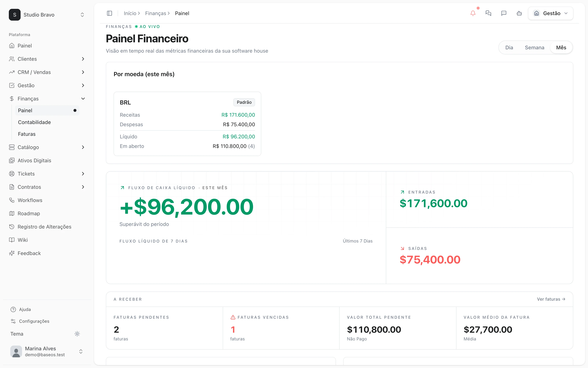The height and width of the screenshot is (368, 588).
Task: Select the active Painel submenu item
Action: click(47, 111)
